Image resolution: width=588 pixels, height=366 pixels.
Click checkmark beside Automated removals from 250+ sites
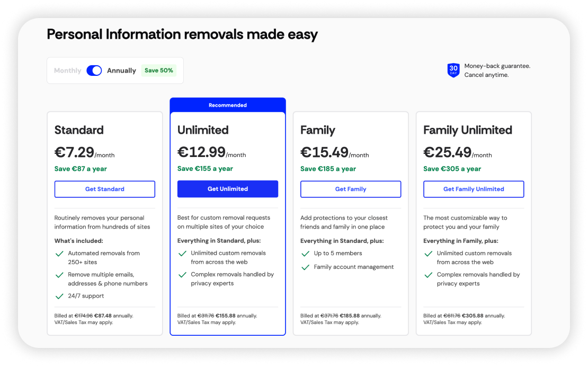click(59, 254)
